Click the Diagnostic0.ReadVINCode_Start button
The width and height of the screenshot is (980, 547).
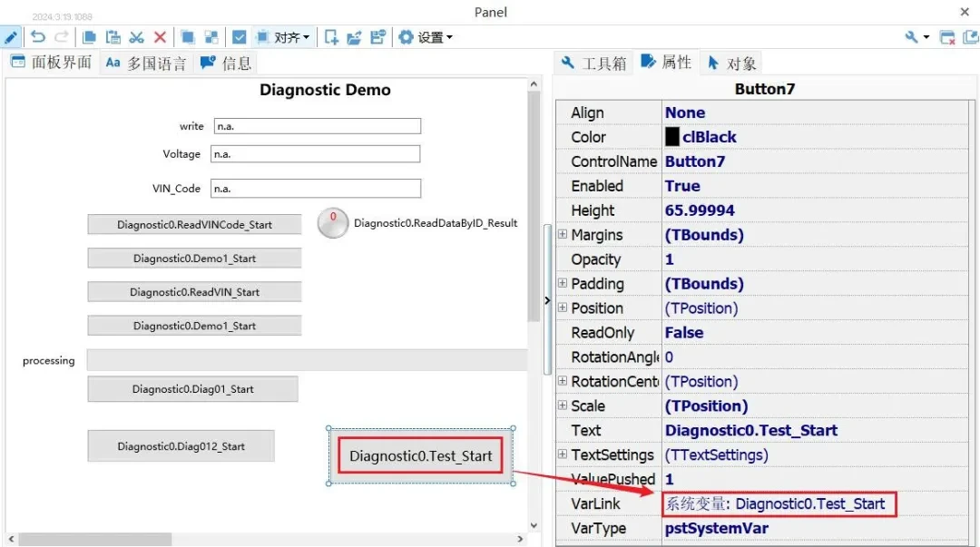(194, 224)
